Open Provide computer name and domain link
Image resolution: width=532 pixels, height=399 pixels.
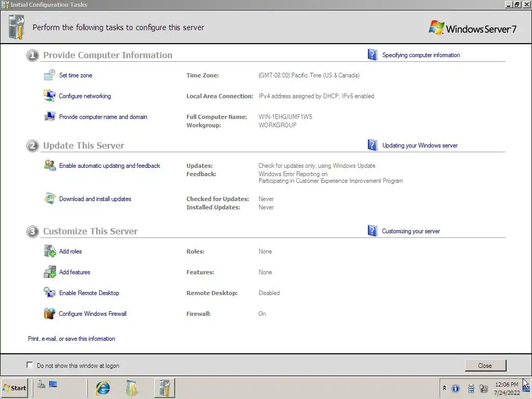coord(103,117)
